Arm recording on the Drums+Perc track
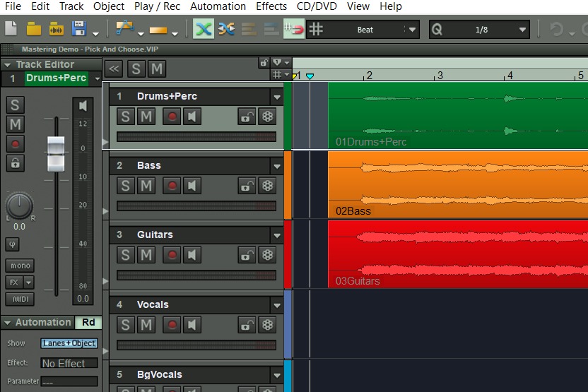This screenshot has width=588, height=392. point(172,117)
